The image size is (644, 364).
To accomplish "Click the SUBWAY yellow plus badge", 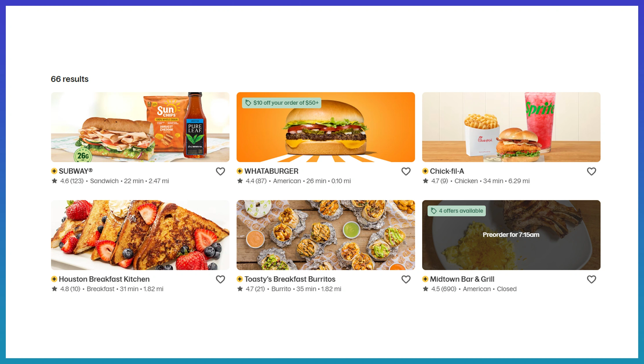I will pyautogui.click(x=54, y=171).
